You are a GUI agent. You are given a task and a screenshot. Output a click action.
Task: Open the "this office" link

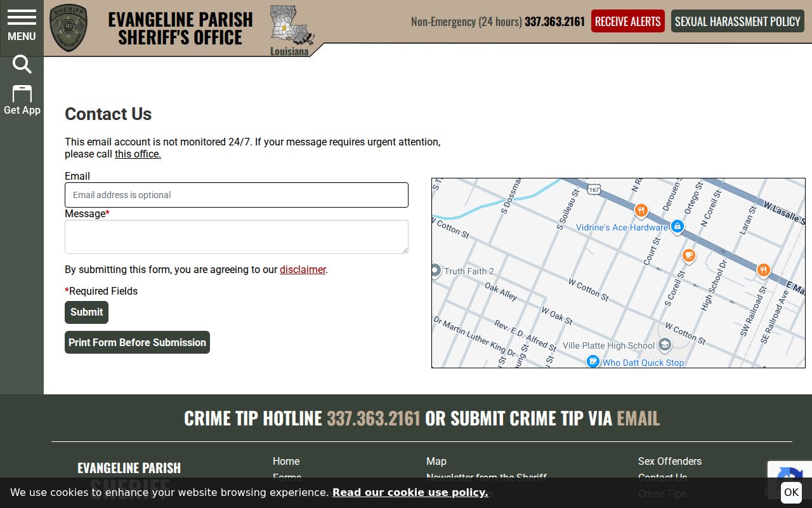click(138, 154)
